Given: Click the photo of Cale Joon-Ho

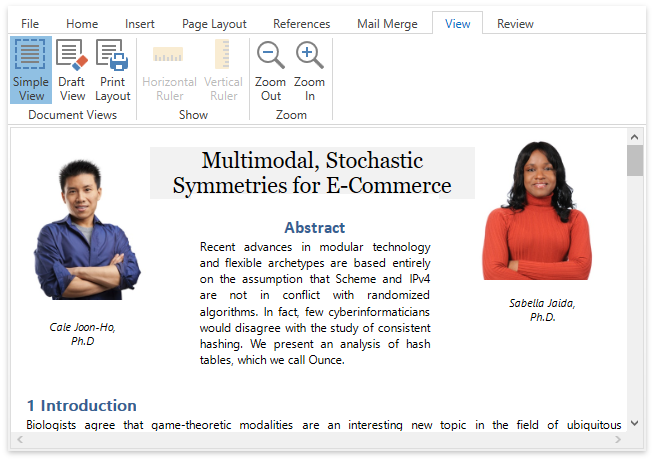Looking at the screenshot, I should (x=87, y=229).
